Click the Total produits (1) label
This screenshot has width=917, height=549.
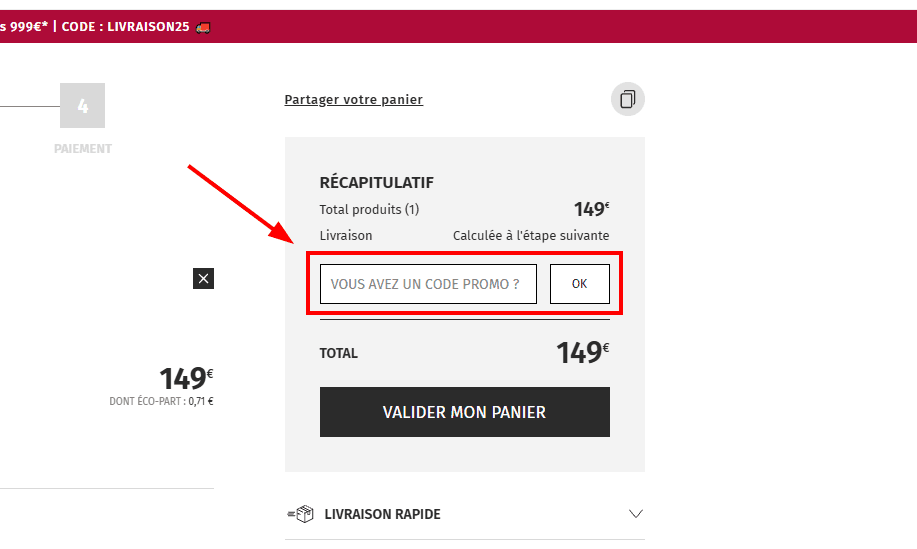369,210
